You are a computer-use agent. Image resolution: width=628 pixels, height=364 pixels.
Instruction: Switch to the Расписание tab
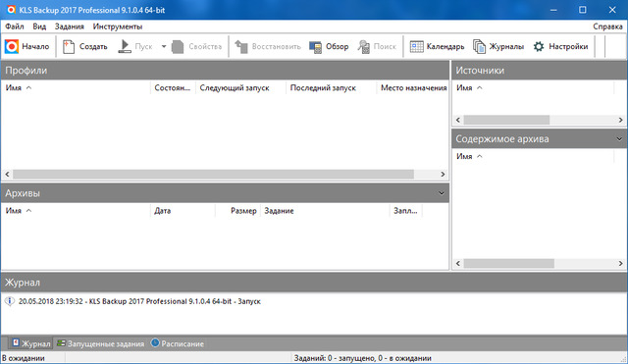(x=177, y=343)
